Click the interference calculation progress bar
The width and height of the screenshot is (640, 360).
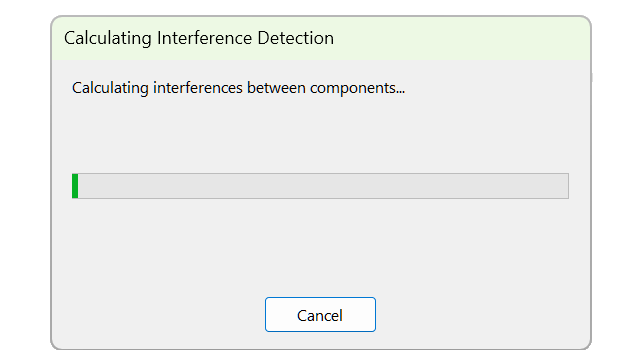click(x=320, y=186)
